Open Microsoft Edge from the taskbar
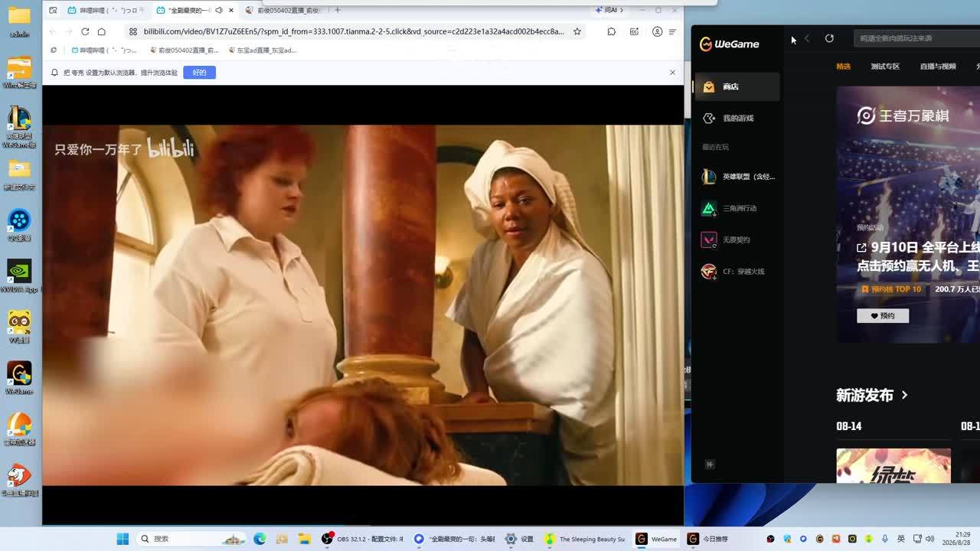Image resolution: width=980 pixels, height=551 pixels. (260, 539)
